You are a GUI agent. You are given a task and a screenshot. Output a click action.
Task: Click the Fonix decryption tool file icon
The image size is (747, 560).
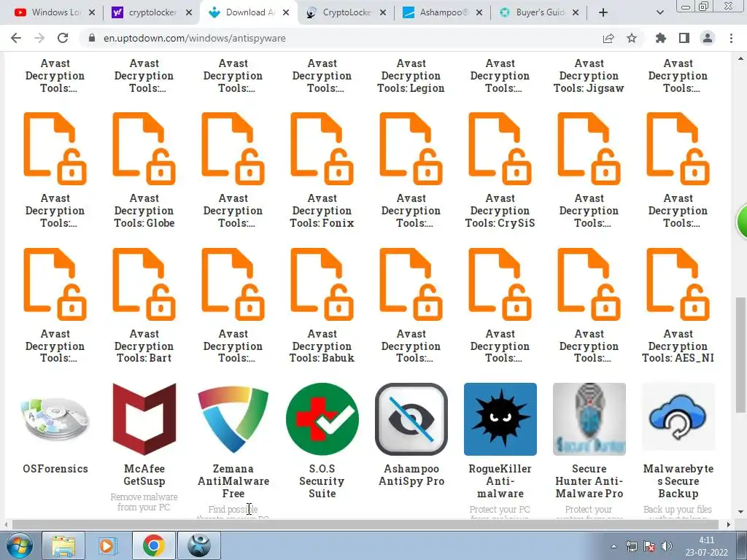[322, 149]
